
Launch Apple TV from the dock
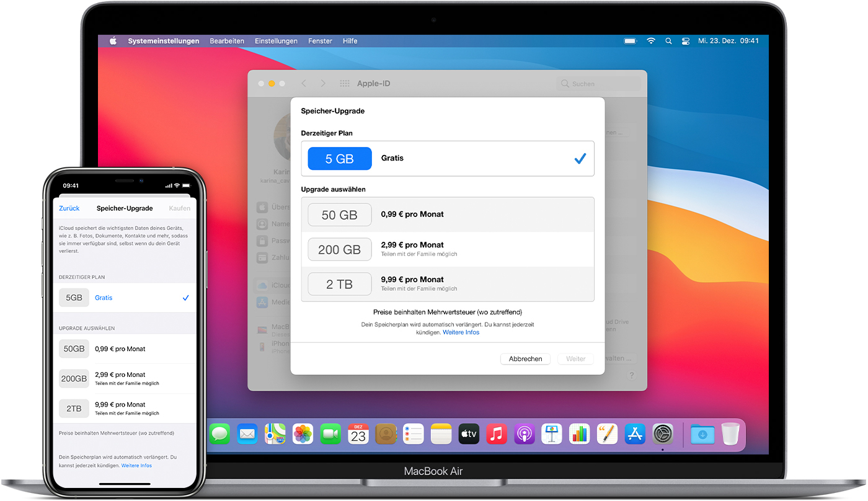tap(469, 433)
